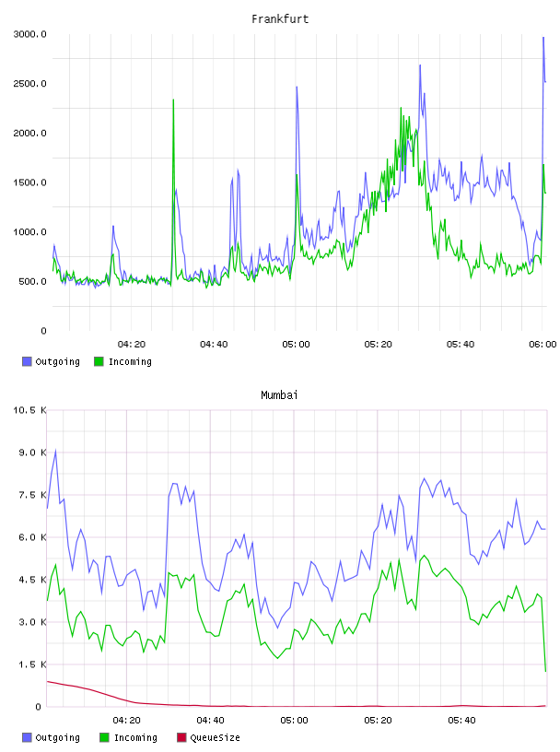Click the Mumbai Incoming green legend swatch
Viewport: 560px width, 752px height.
pyautogui.click(x=104, y=737)
